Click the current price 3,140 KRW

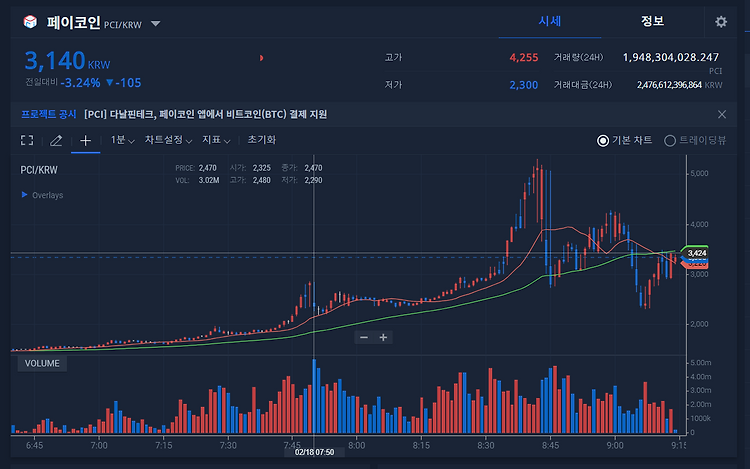(x=67, y=61)
